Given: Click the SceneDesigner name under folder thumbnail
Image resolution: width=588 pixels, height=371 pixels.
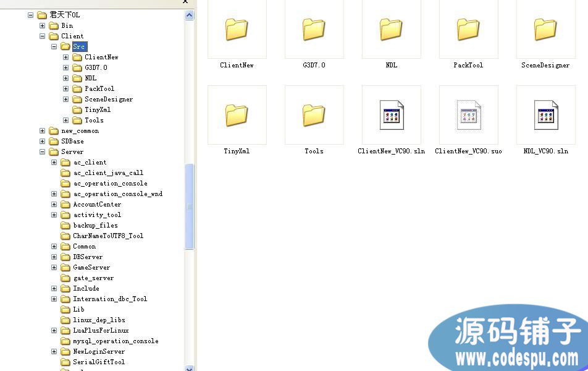Looking at the screenshot, I should (545, 66).
